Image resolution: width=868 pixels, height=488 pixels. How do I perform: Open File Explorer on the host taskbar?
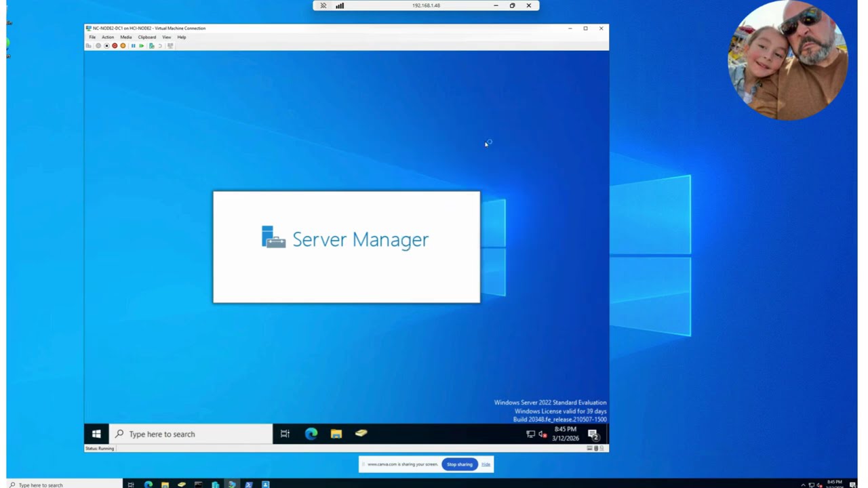(x=165, y=485)
